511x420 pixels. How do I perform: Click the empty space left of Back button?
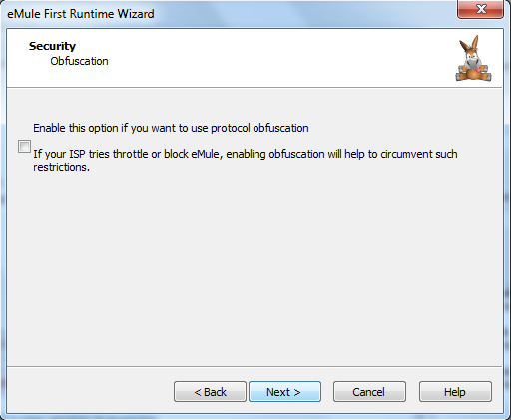(90, 392)
